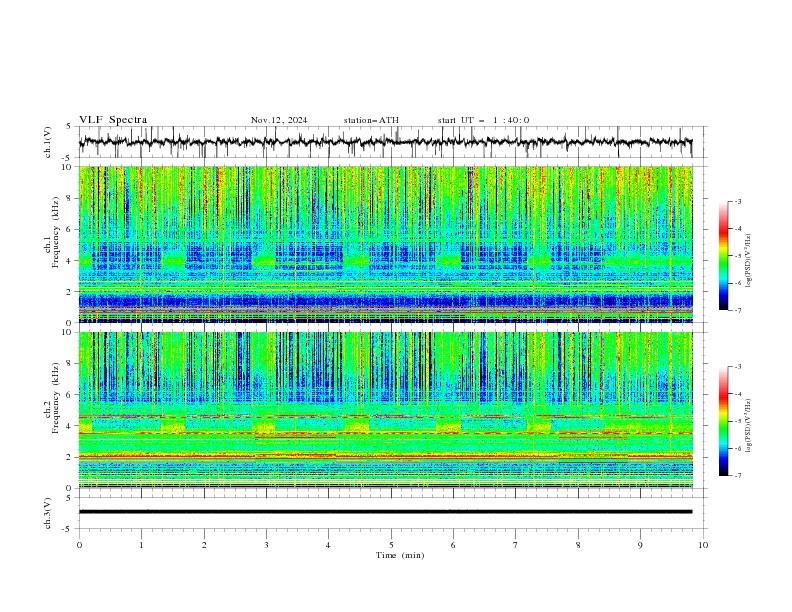This screenshot has width=792, height=612.
Task: Click the ch.1 waveform trace plot
Action: [385, 142]
